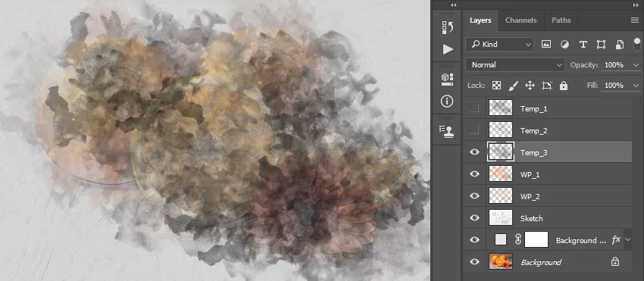The width and height of the screenshot is (644, 281).
Task: Click the Temp_2 layer thumbnail
Action: click(x=501, y=130)
